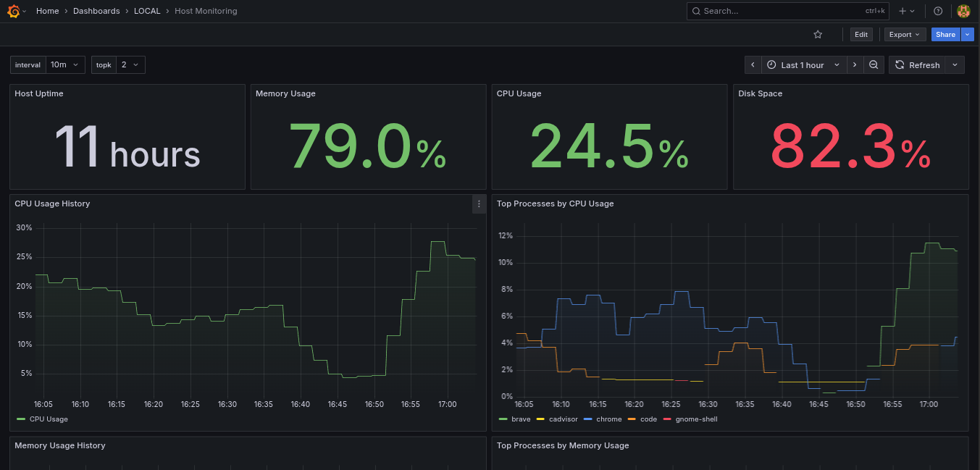Image resolution: width=980 pixels, height=470 pixels.
Task: Click the topk variable label
Action: pyautogui.click(x=104, y=64)
